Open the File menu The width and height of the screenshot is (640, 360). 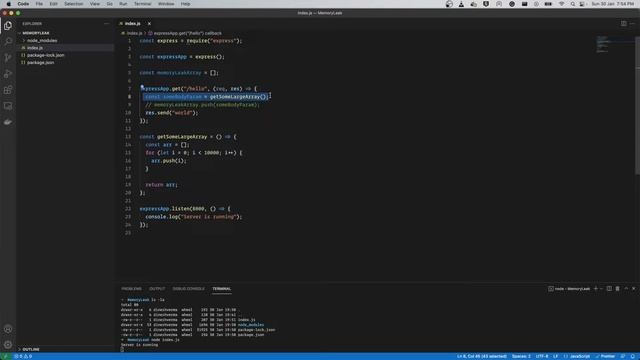pyautogui.click(x=39, y=4)
